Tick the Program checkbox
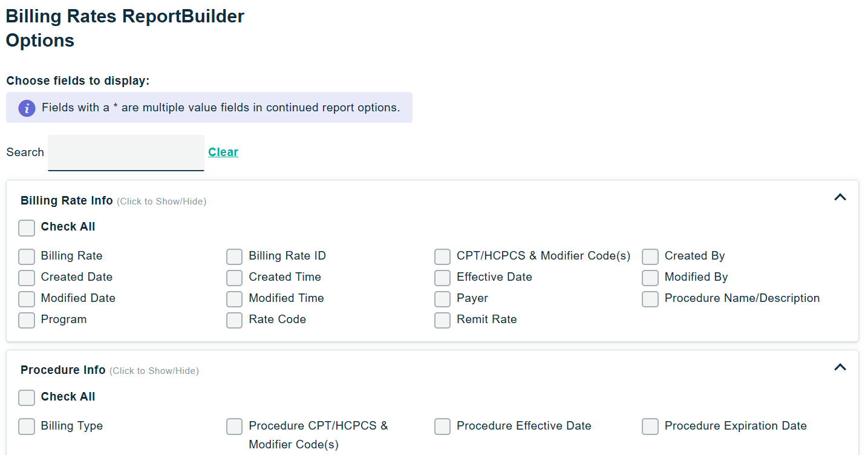Screen dimensions: 868x455 27,321
